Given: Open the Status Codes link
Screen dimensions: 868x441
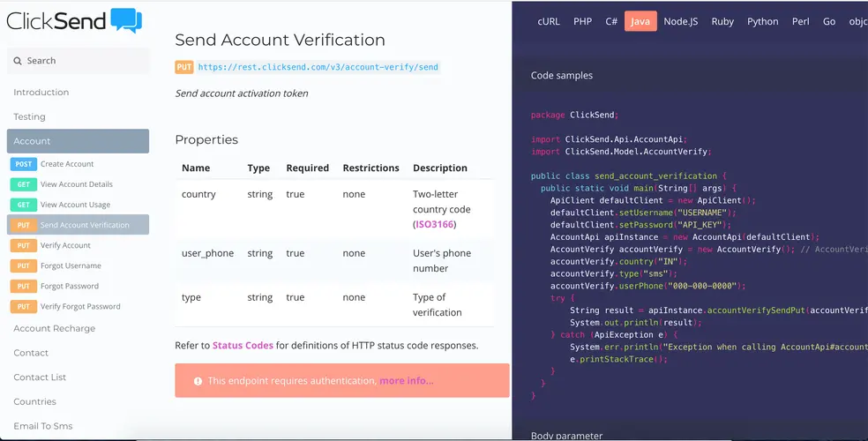Looking at the screenshot, I should click(243, 346).
